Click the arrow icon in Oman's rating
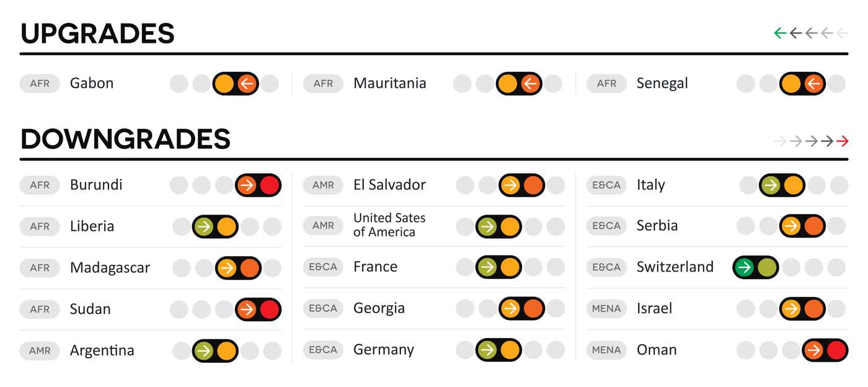This screenshot has height=387, width=868. click(813, 350)
